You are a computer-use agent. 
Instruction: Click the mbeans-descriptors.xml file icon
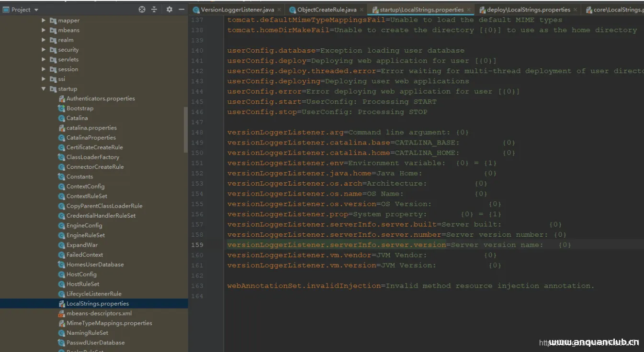(x=61, y=314)
